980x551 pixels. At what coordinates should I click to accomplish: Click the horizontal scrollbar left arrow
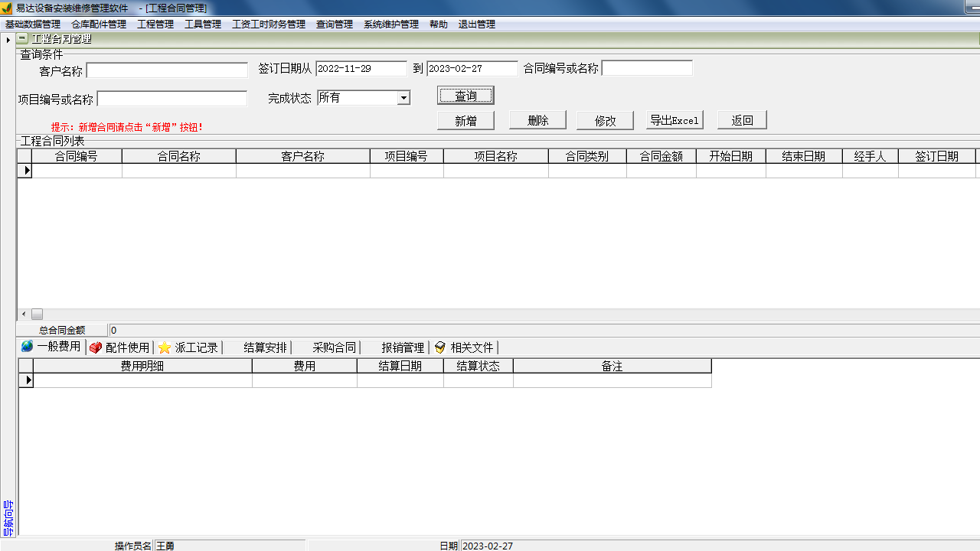coord(24,315)
